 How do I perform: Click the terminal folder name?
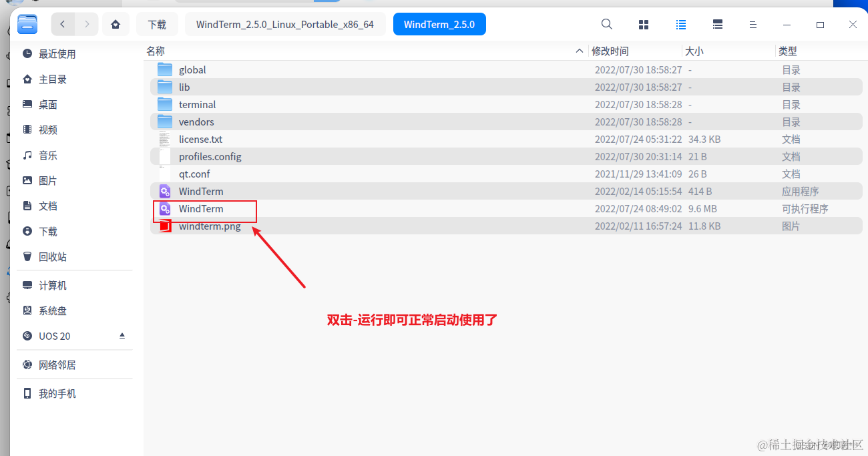(197, 105)
